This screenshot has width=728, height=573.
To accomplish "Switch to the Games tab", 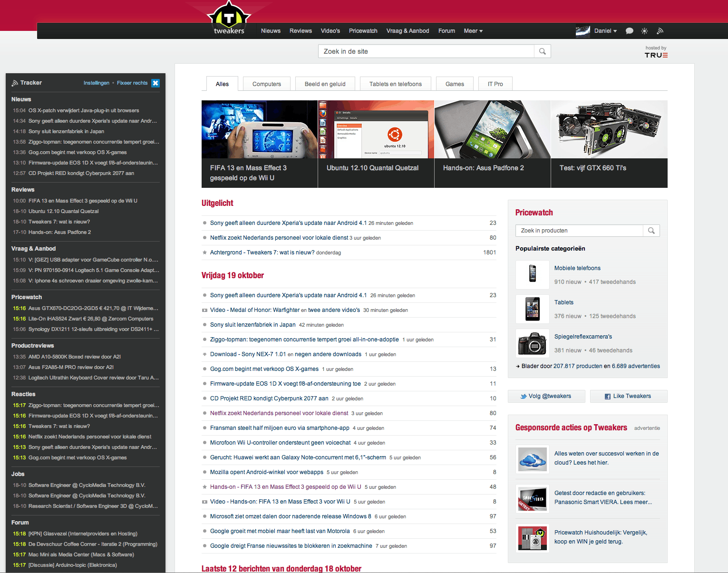I will pyautogui.click(x=455, y=84).
